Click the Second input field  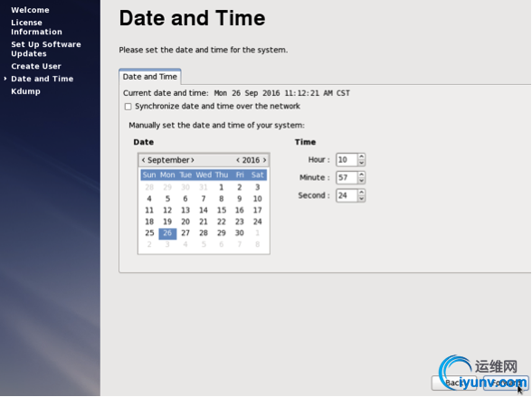[x=347, y=195]
